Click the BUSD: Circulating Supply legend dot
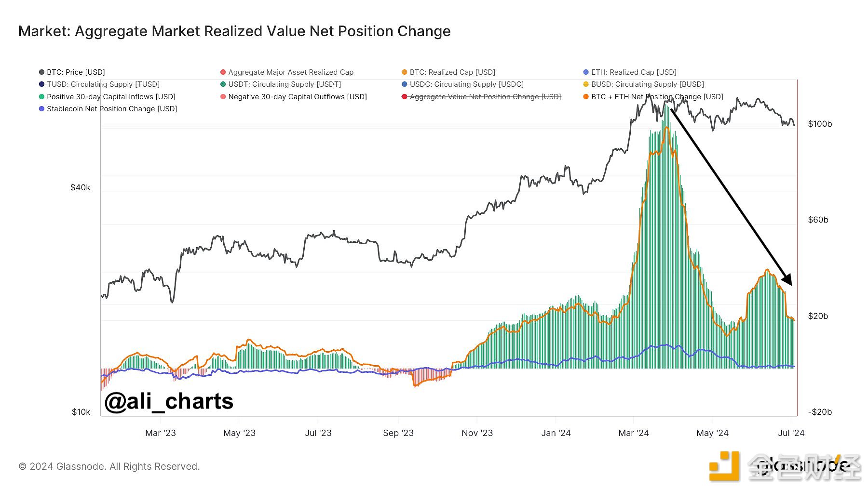Image resolution: width=868 pixels, height=488 pixels. click(586, 84)
